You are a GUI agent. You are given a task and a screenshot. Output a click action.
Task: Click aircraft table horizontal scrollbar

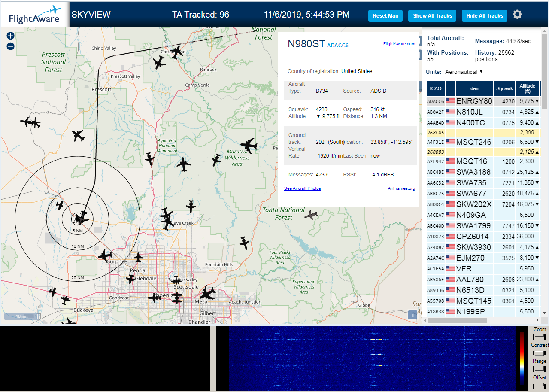(458, 320)
